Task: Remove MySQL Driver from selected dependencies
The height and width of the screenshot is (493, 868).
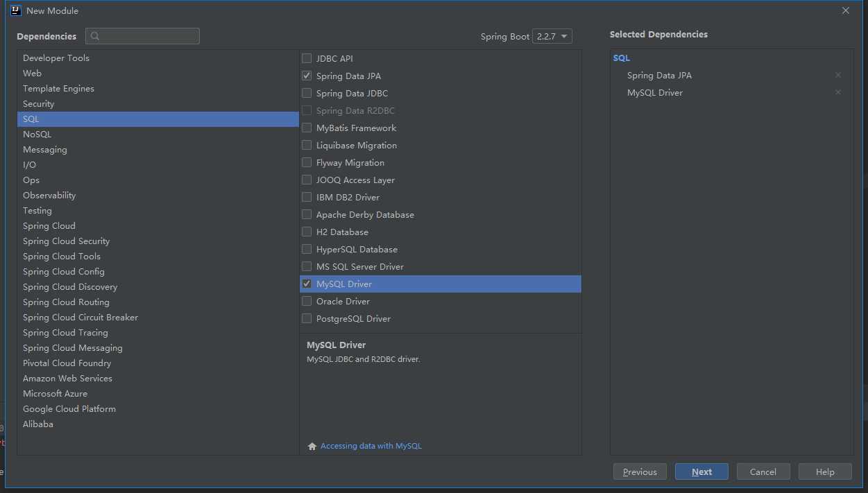Action: (838, 92)
